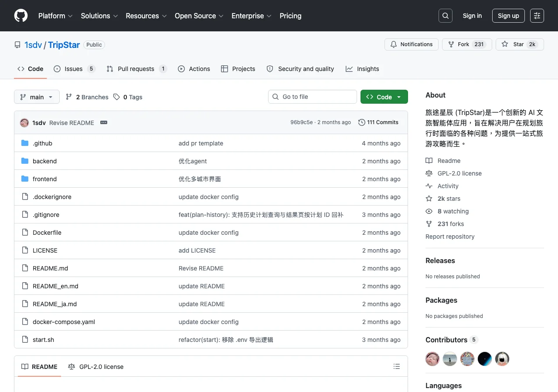Viewport: 558px width, 392px height.
Task: Click the repository book icon beside 1sdv
Action: [17, 45]
